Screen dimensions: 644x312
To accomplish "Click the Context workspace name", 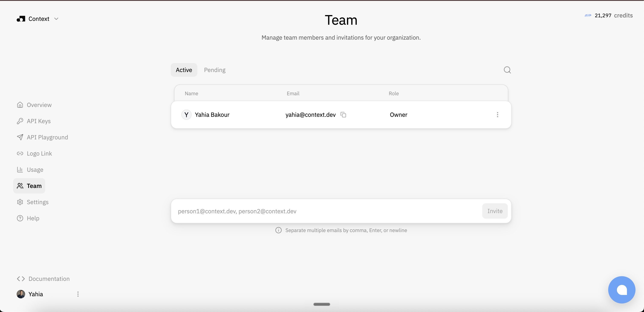I will click(39, 19).
